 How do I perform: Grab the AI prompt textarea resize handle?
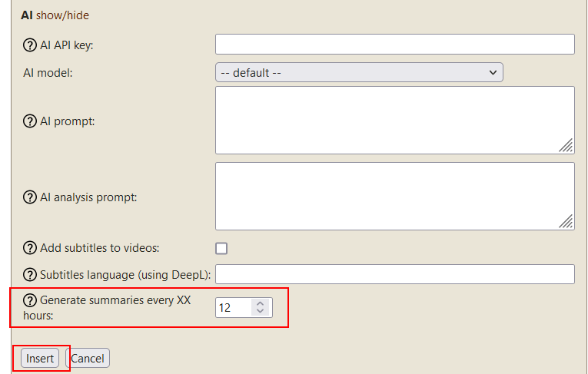566,146
